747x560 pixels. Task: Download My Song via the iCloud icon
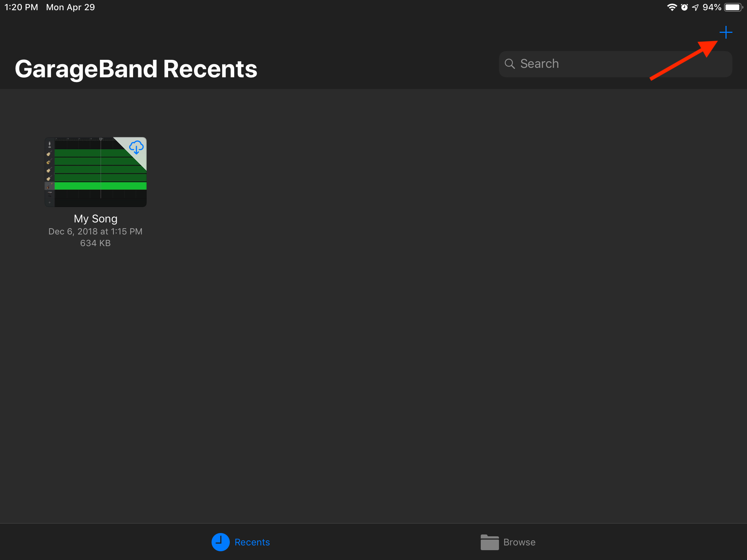136,147
